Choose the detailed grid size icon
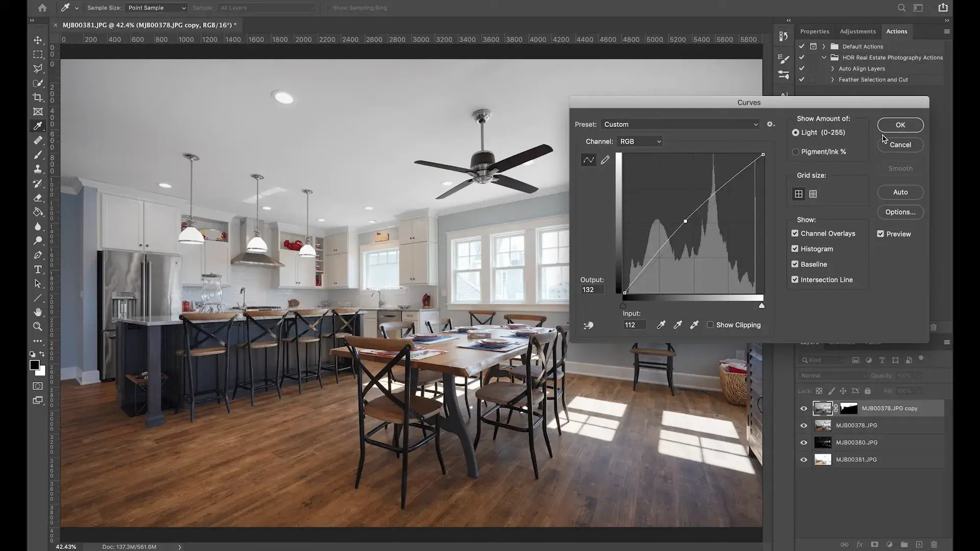This screenshot has width=980, height=551. [x=813, y=194]
